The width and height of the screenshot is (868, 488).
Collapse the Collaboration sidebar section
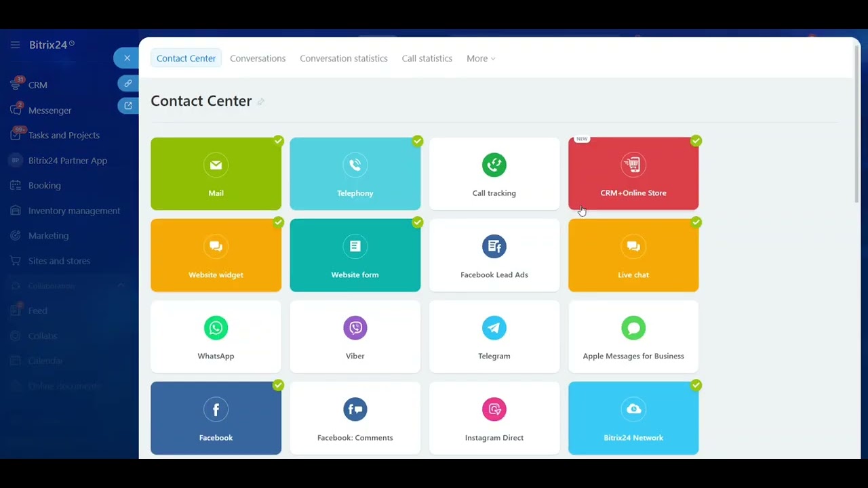[121, 286]
